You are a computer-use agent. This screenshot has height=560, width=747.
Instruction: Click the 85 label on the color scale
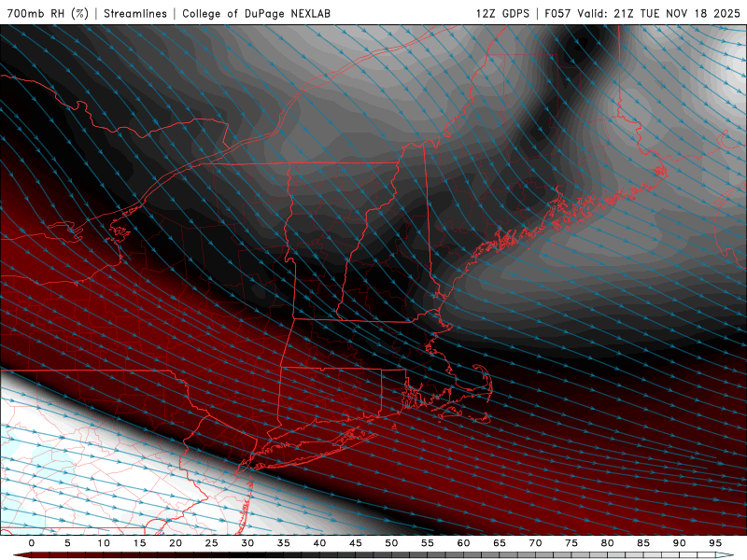tap(643, 543)
